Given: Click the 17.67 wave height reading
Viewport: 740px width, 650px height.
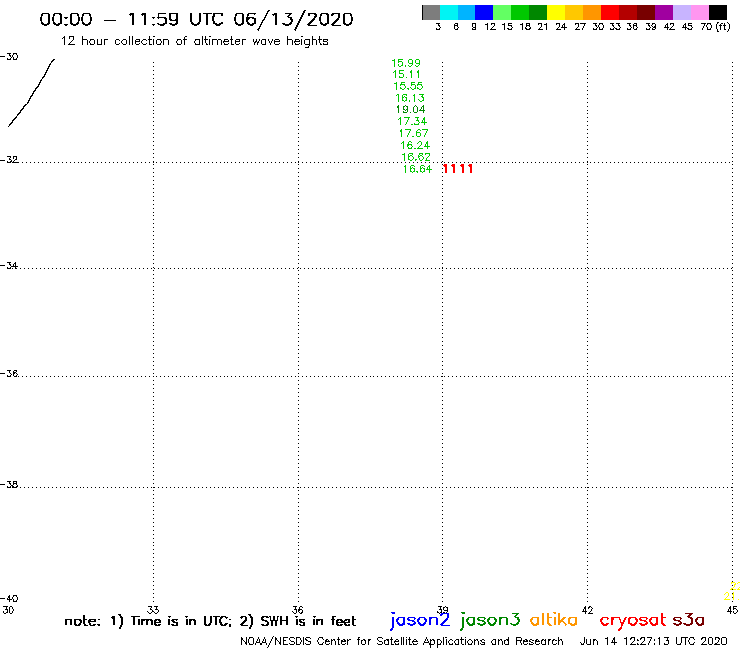Looking at the screenshot, I should [x=413, y=133].
